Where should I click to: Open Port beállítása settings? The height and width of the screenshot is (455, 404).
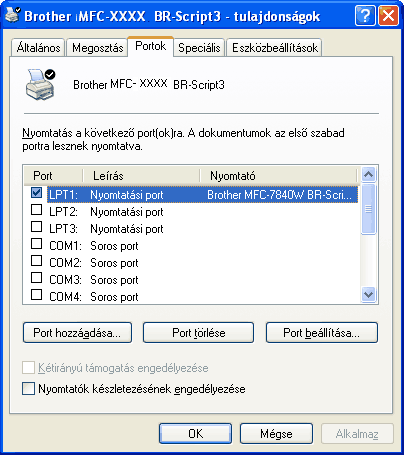coord(322,332)
